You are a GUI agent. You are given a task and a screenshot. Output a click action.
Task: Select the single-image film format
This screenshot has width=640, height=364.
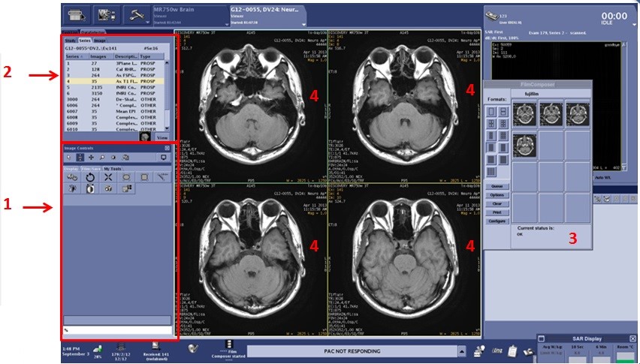[x=492, y=111]
